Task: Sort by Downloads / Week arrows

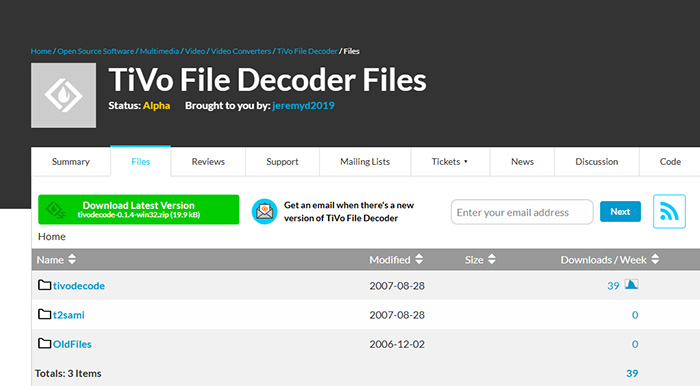Action: tap(655, 259)
